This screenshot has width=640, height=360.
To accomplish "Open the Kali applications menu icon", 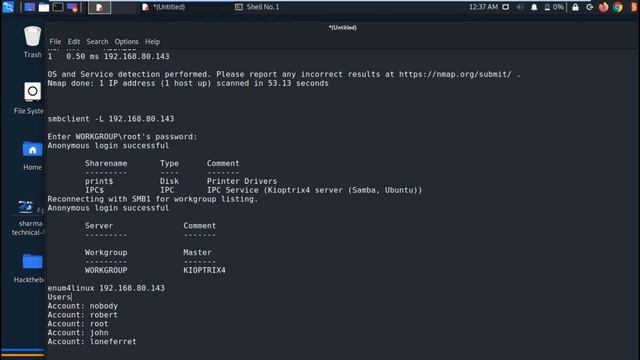I will point(8,7).
